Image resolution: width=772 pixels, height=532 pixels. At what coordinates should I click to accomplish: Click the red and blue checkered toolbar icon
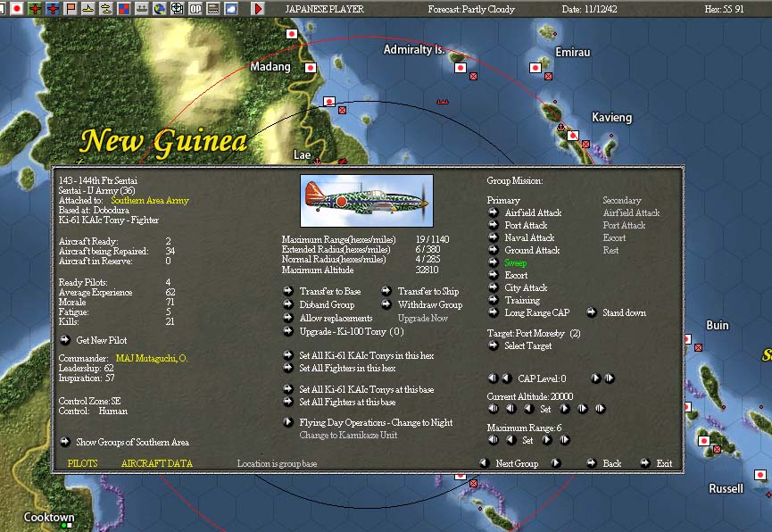pyautogui.click(x=123, y=8)
